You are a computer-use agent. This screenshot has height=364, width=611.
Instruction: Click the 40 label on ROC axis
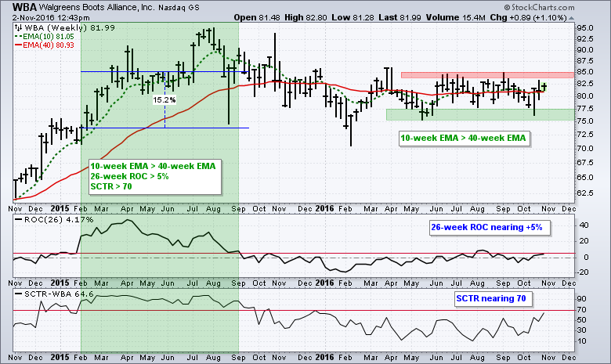tap(584, 225)
